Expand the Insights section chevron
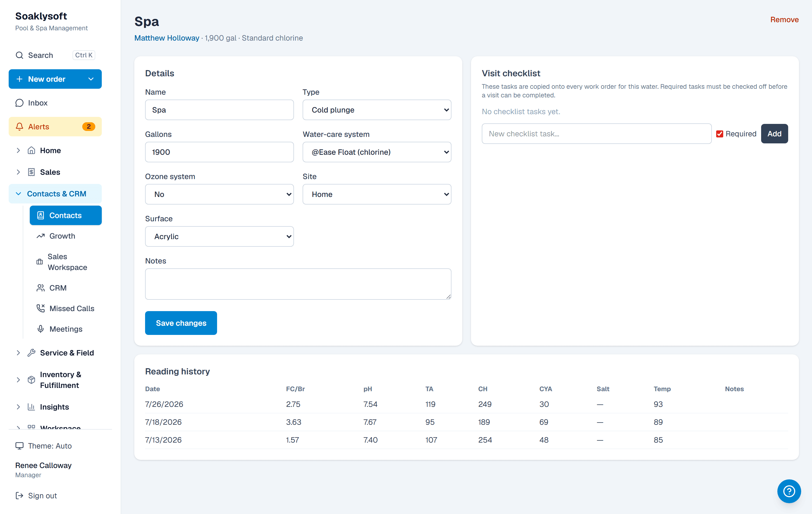This screenshot has height=514, width=812. click(18, 407)
